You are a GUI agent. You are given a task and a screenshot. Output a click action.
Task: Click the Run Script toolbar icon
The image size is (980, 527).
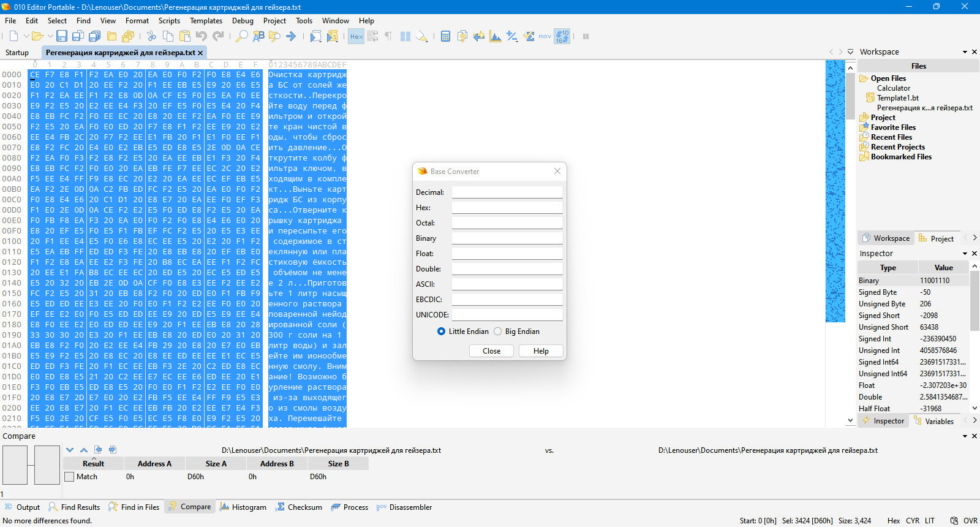tap(315, 36)
